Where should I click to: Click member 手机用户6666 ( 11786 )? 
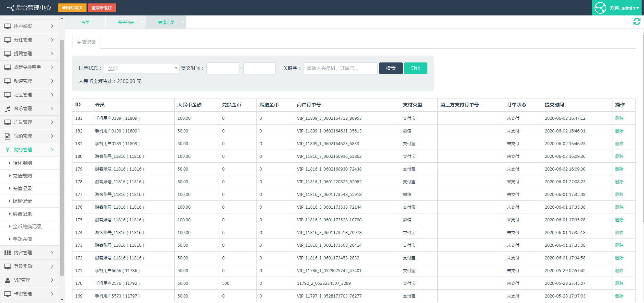point(117,271)
